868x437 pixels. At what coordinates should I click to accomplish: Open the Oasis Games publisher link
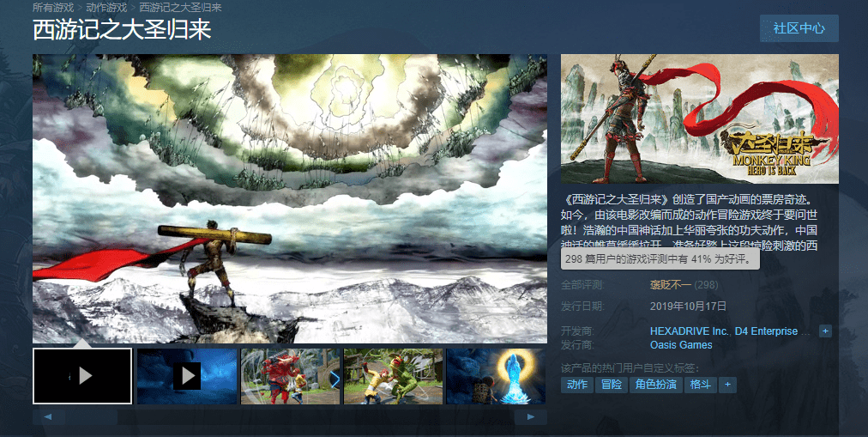tap(681, 344)
